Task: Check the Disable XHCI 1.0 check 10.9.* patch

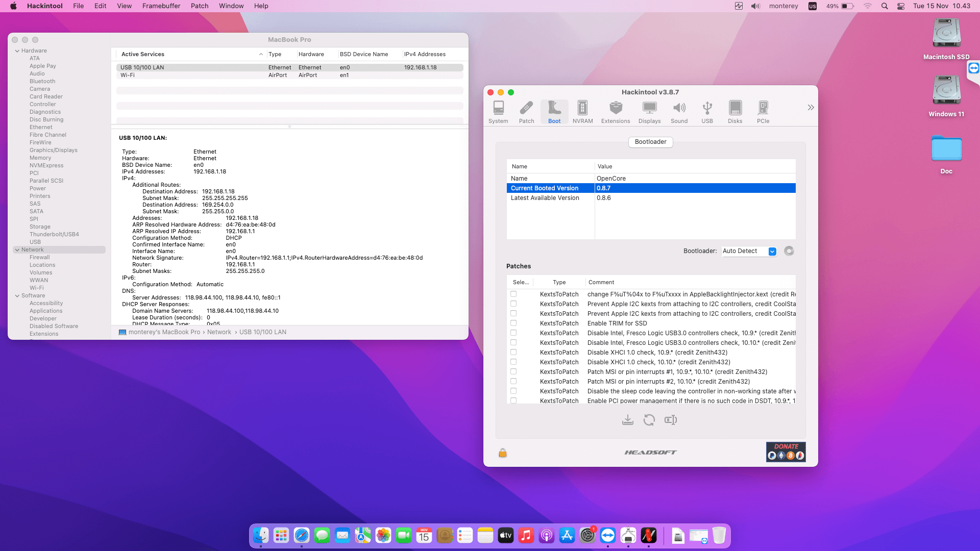Action: (x=513, y=352)
